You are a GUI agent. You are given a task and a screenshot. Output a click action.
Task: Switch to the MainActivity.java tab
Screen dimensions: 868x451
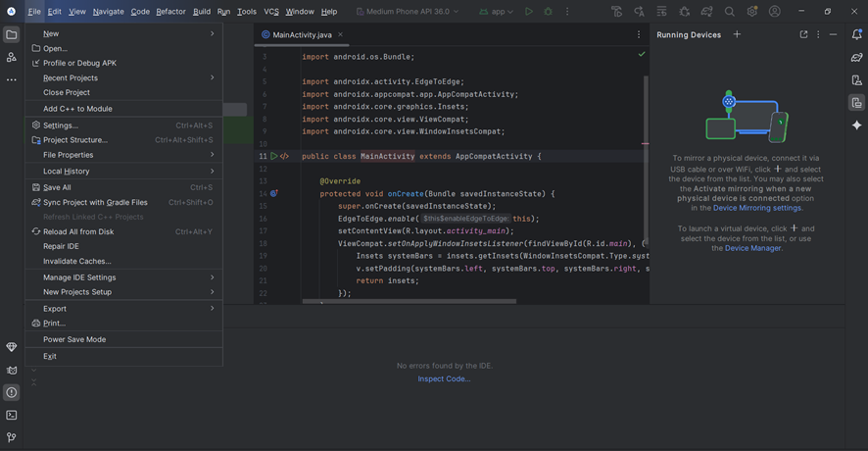click(x=301, y=34)
